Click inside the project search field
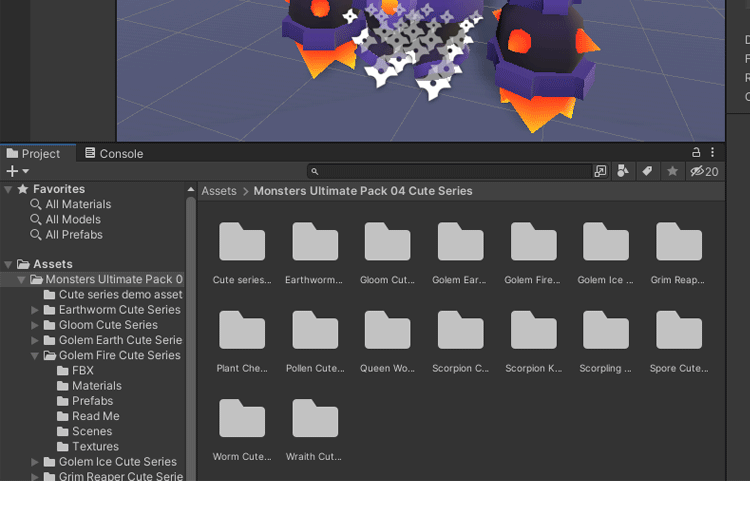The height and width of the screenshot is (510, 750). [450, 171]
